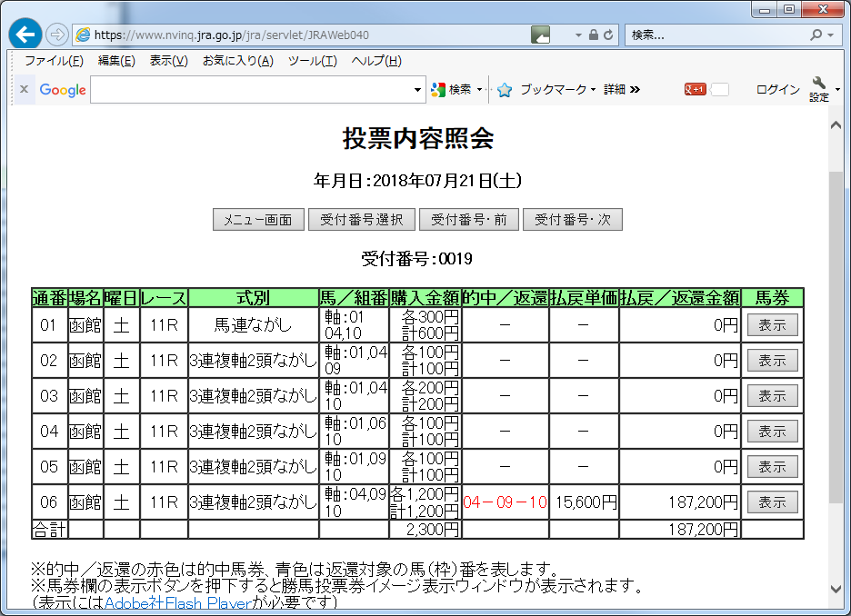Click the bookmark star icon

(x=505, y=89)
